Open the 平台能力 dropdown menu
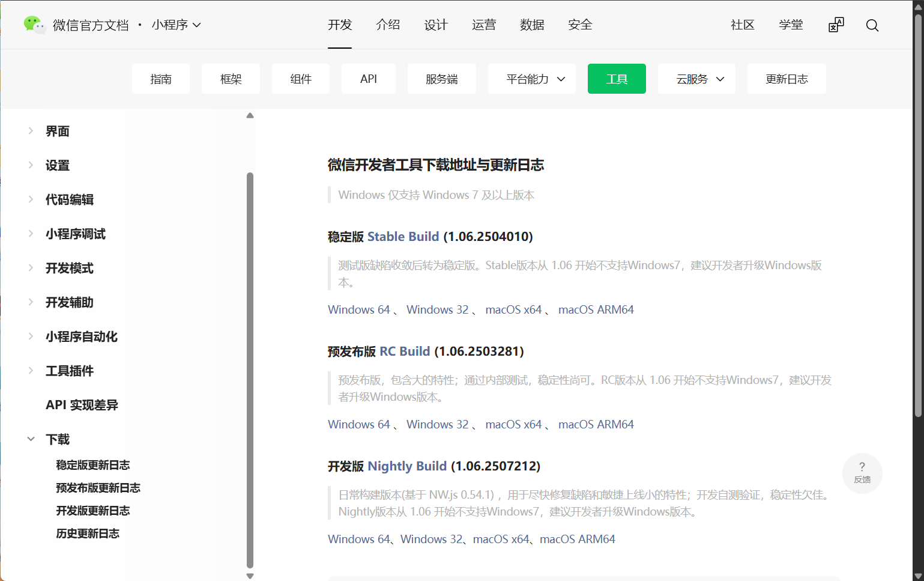 [x=532, y=79]
